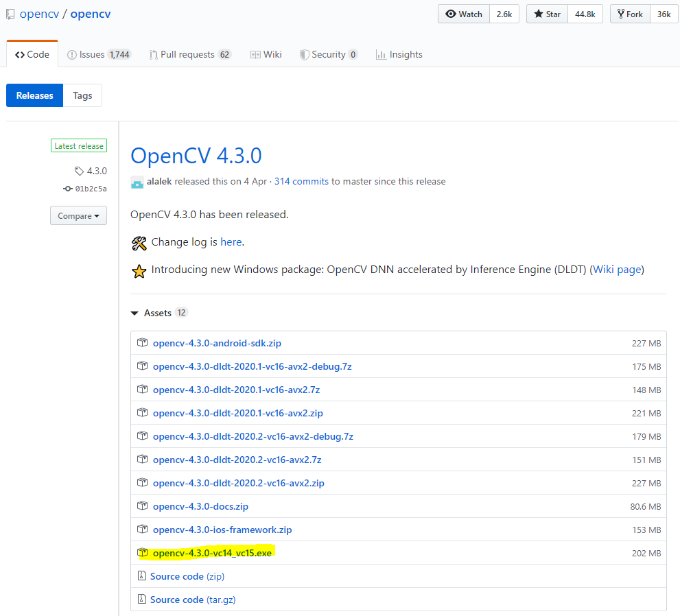Click package icon for ios-framework.zip
This screenshot has height=616, width=680.
pos(142,530)
